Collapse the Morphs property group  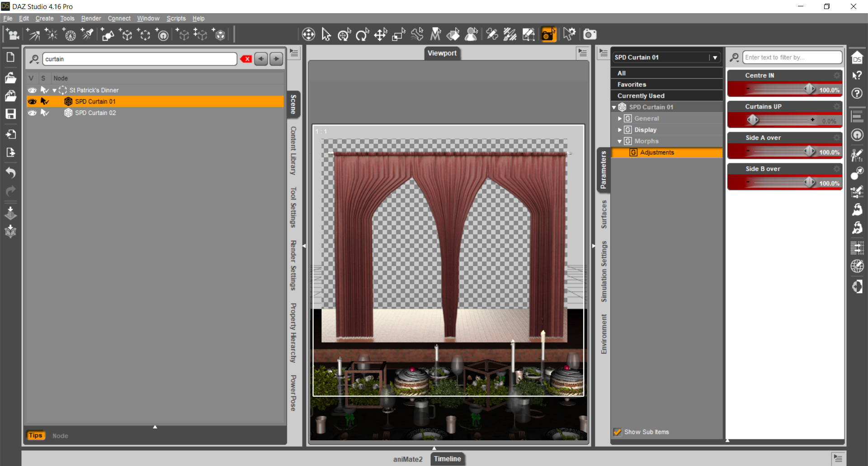[620, 141]
